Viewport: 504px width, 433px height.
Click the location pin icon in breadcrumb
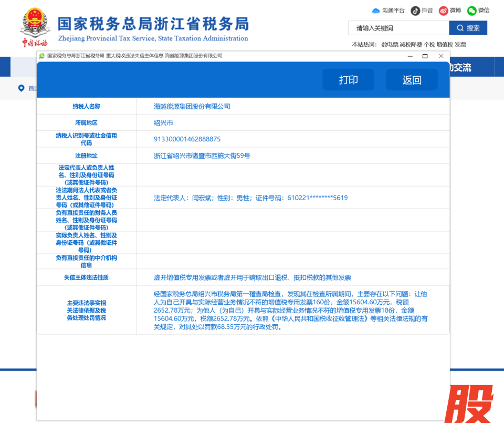tap(21, 88)
